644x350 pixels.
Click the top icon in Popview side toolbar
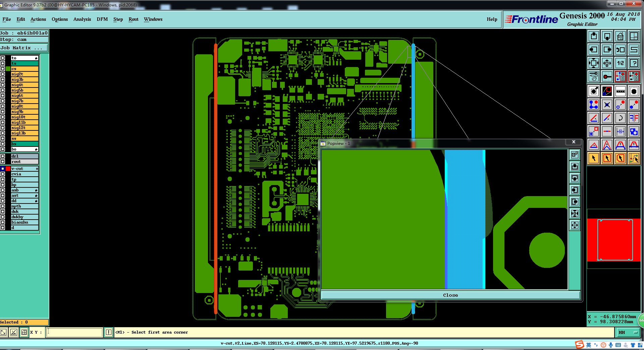[x=575, y=155]
